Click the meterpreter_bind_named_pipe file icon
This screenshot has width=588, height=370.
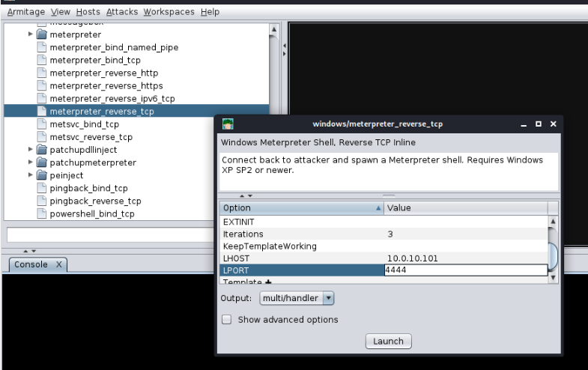pos(43,47)
